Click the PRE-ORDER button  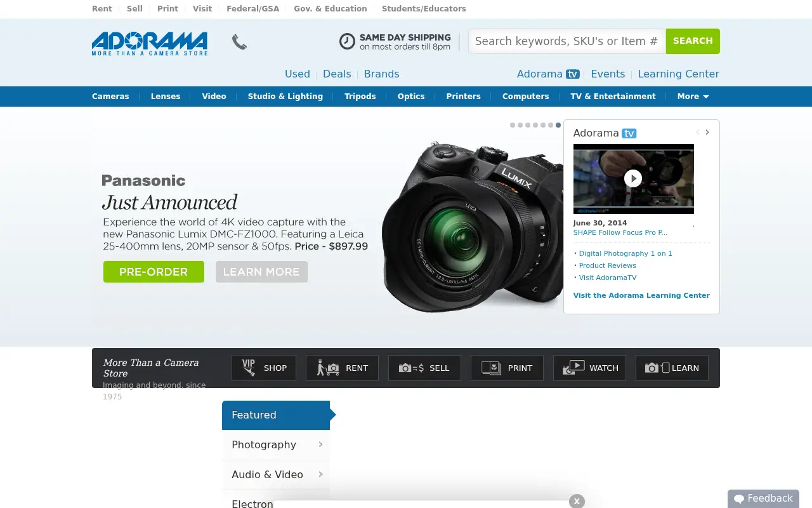154,272
